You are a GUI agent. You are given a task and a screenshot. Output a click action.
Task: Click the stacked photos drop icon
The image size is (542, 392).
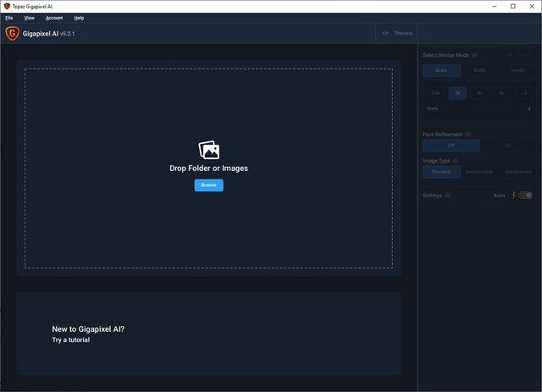[209, 150]
